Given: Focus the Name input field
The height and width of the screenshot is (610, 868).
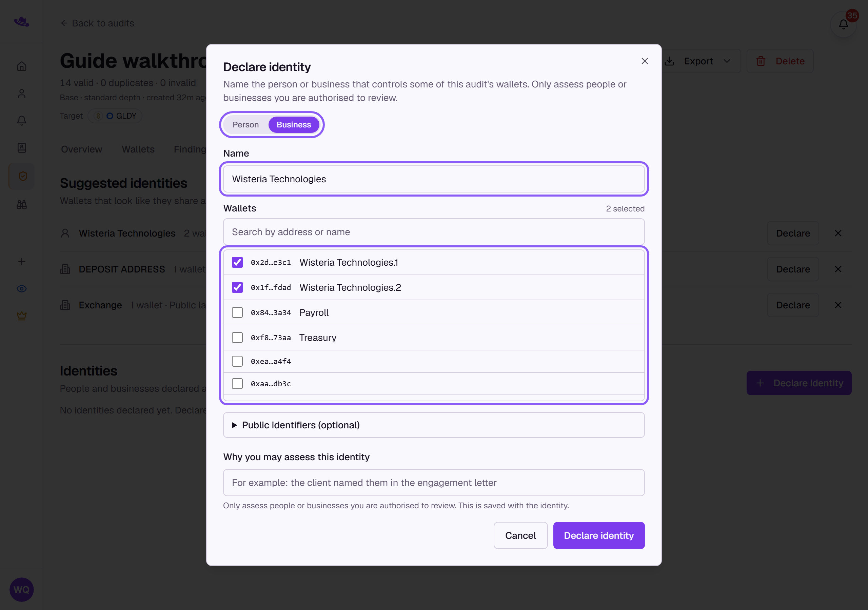Looking at the screenshot, I should point(434,179).
